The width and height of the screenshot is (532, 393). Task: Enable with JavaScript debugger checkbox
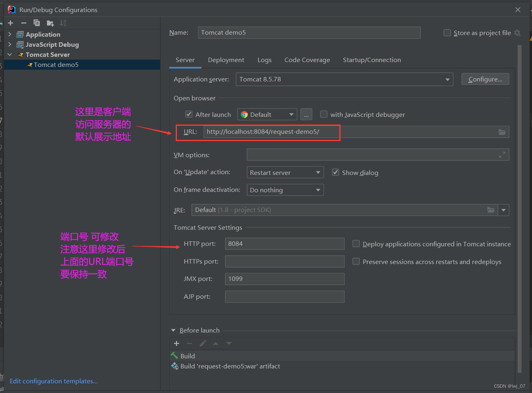[x=324, y=114]
